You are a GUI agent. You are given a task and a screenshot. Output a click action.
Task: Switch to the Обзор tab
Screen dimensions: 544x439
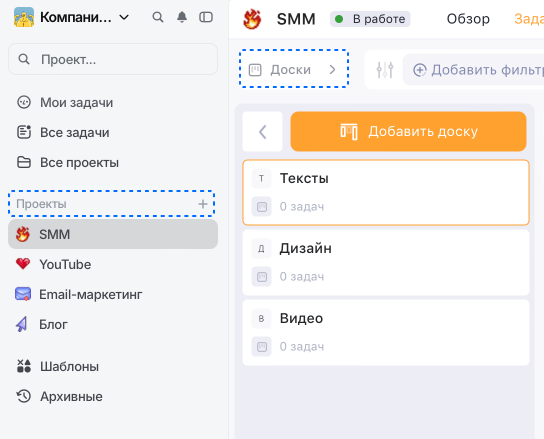(x=468, y=19)
